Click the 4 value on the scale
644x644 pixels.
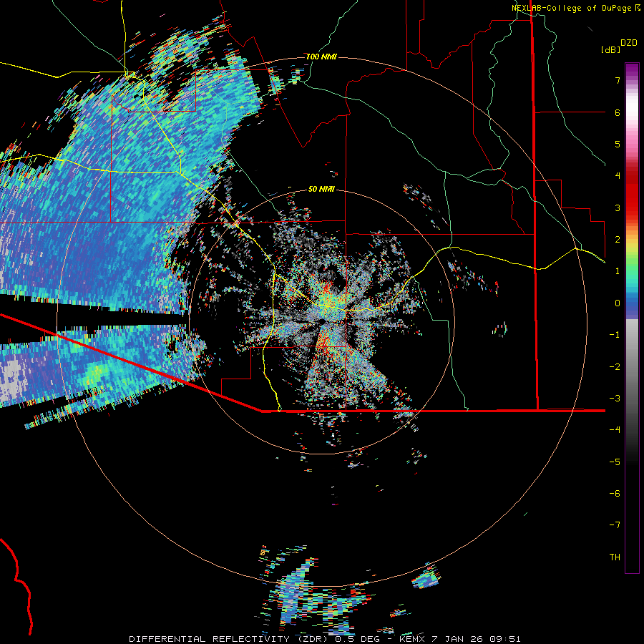[618, 176]
